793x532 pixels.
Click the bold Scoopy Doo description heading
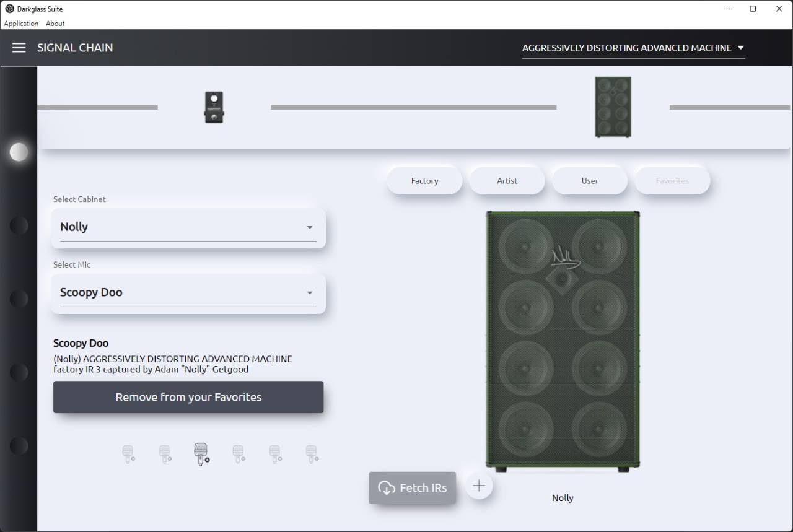coord(81,343)
